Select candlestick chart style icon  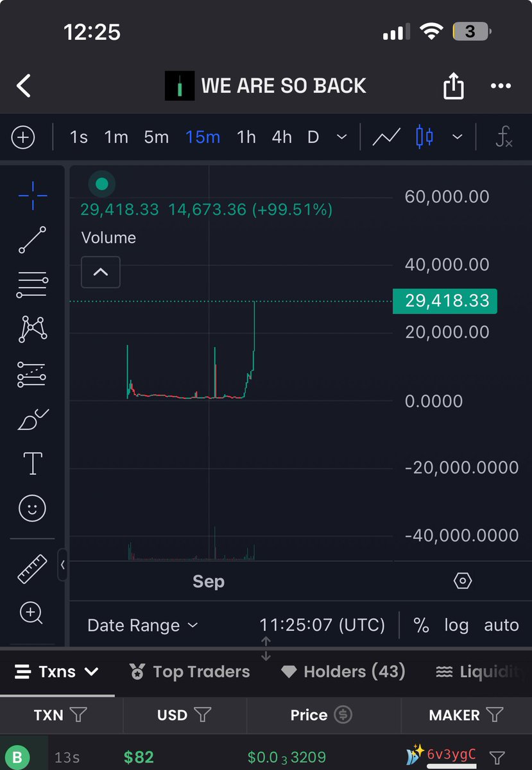(425, 137)
